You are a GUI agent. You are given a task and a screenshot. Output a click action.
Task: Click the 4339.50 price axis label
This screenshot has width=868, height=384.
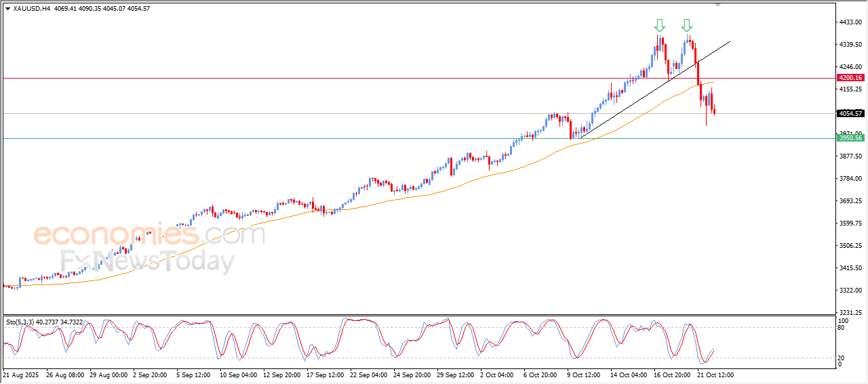850,45
